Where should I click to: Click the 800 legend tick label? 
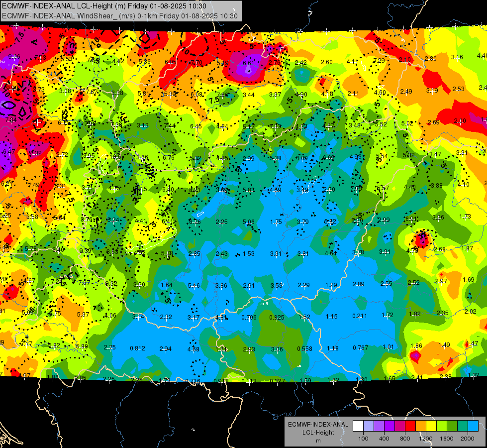405,439
